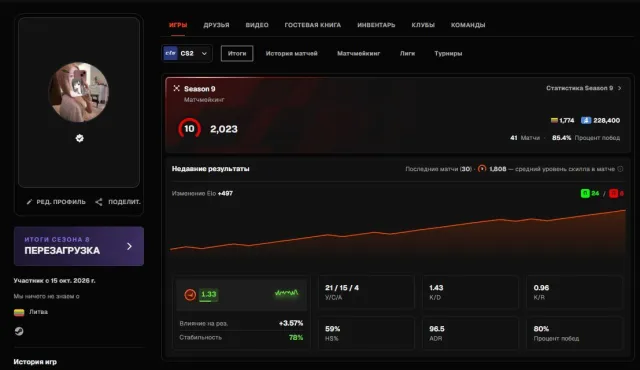
Task: Switch to the Инвентарь tab
Action: [376, 25]
